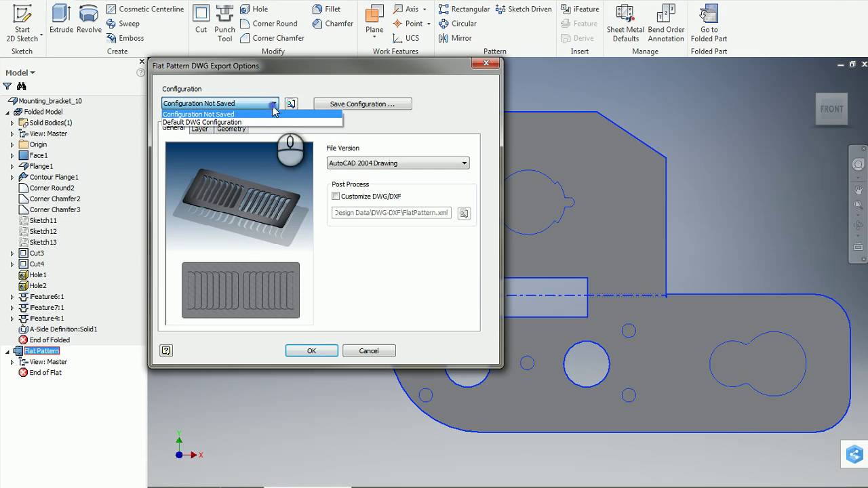868x488 pixels.
Task: Choose Sketch Driven pattern
Action: click(x=524, y=9)
